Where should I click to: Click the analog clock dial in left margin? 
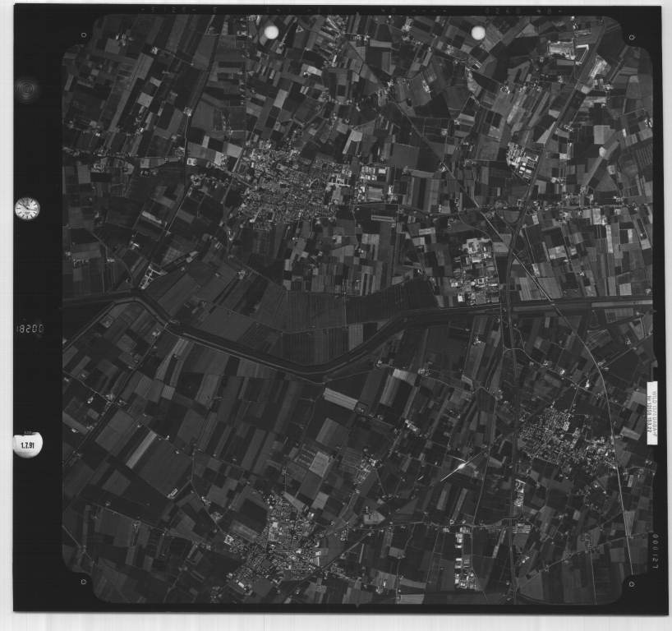[x=27, y=209]
